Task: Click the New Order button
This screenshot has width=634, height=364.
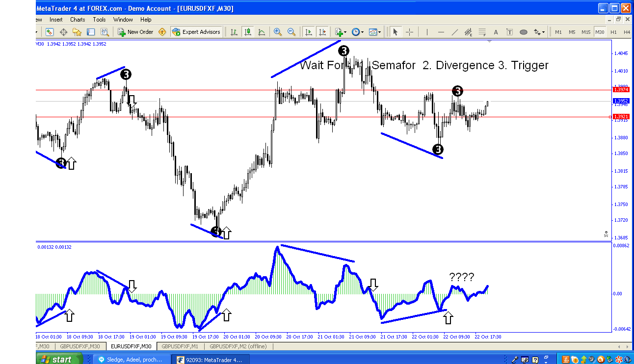Action: [135, 31]
